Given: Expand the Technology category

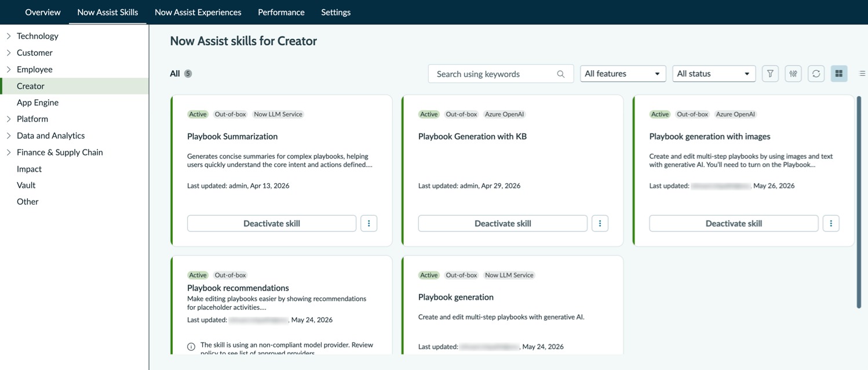Looking at the screenshot, I should pos(9,36).
